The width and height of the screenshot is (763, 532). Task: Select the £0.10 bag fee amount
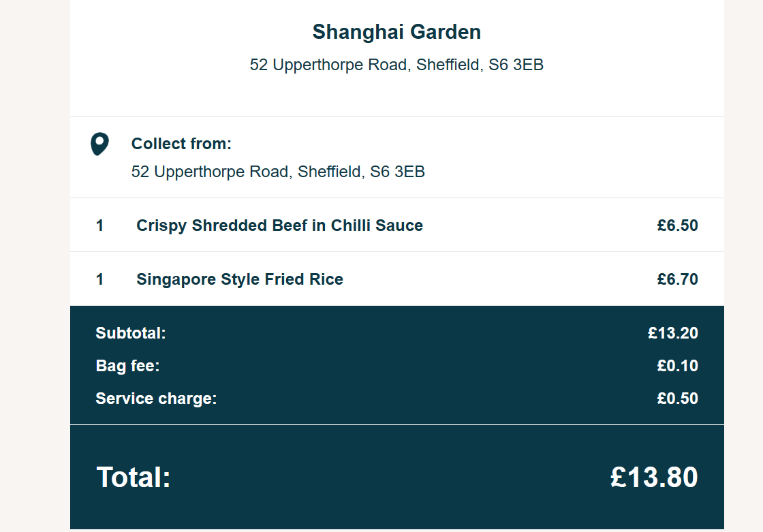coord(677,366)
